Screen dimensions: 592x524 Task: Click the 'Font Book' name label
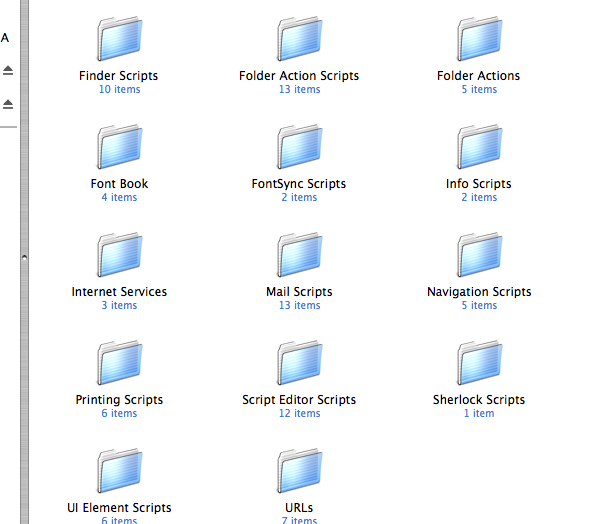coord(119,184)
